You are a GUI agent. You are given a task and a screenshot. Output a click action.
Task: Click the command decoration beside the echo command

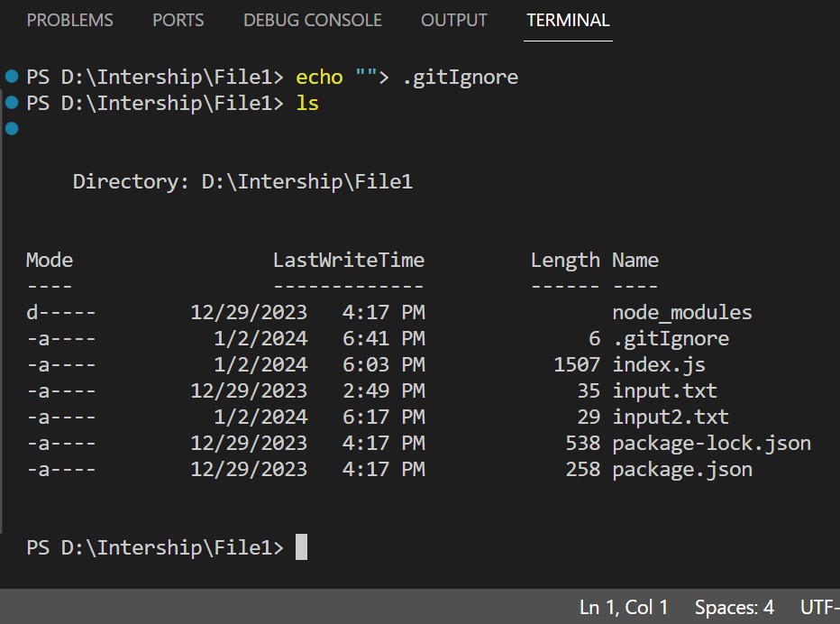[11, 77]
